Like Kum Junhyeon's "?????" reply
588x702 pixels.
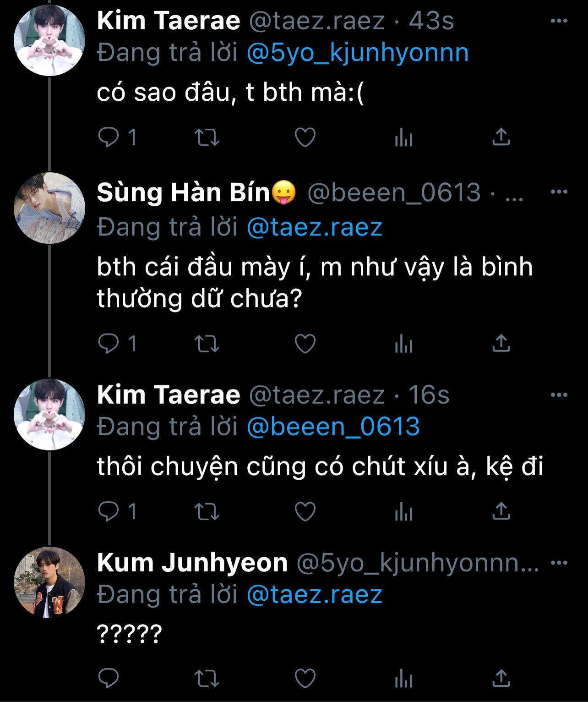pyautogui.click(x=305, y=678)
